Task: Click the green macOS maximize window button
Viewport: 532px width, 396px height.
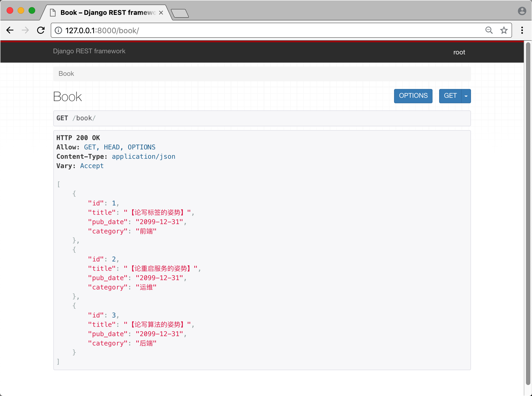Action: (32, 10)
